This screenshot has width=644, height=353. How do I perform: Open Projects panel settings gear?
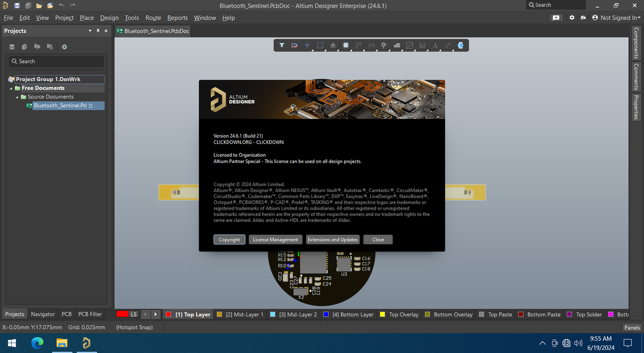click(x=64, y=47)
